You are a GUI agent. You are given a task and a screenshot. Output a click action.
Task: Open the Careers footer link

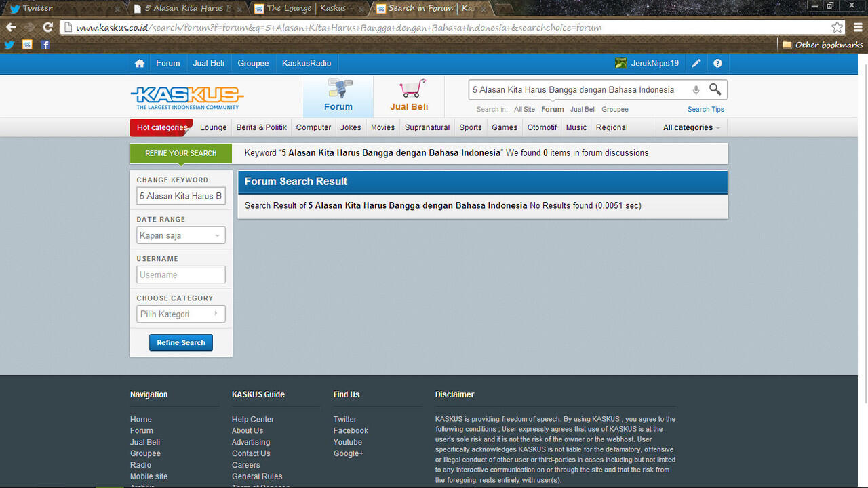246,466
